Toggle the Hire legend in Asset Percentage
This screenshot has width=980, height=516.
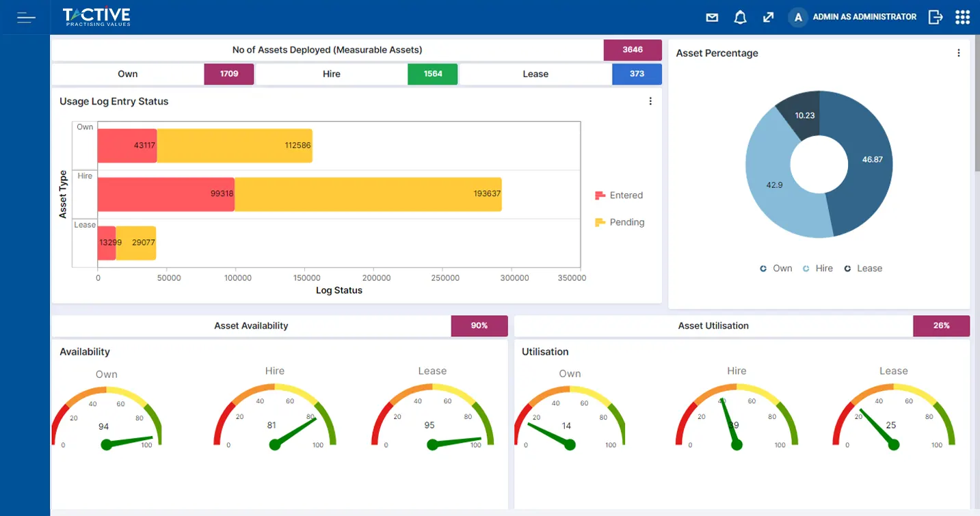coord(817,269)
